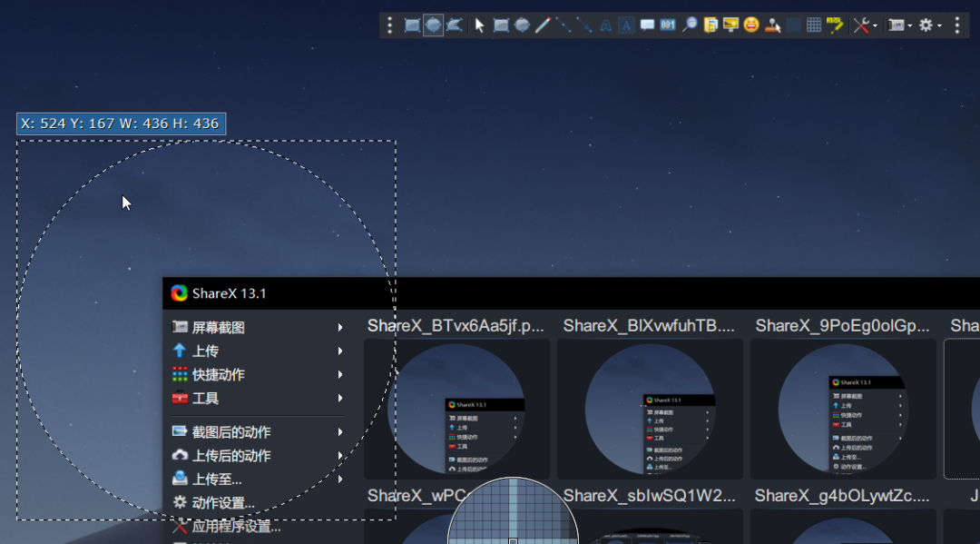Insert image from file tool
Viewport: 980px width, 544px height.
(x=710, y=25)
